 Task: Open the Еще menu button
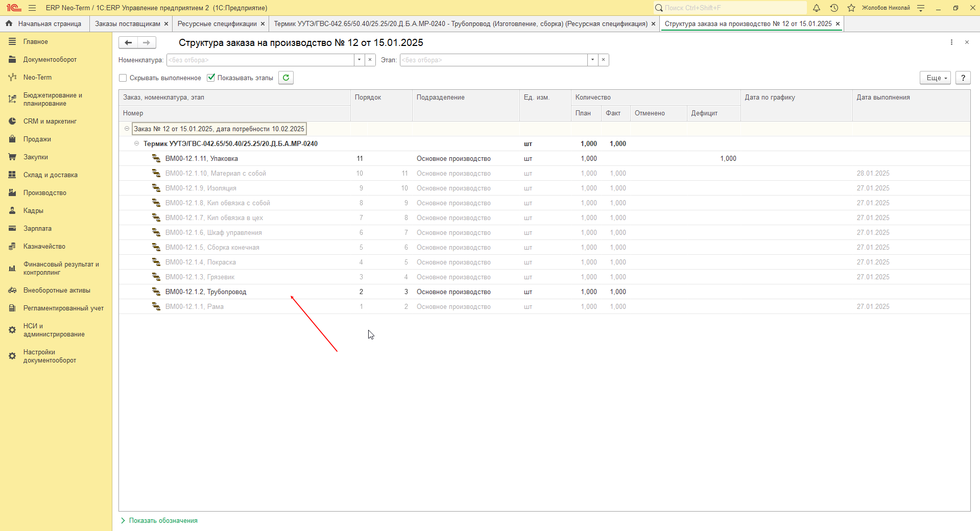(935, 78)
